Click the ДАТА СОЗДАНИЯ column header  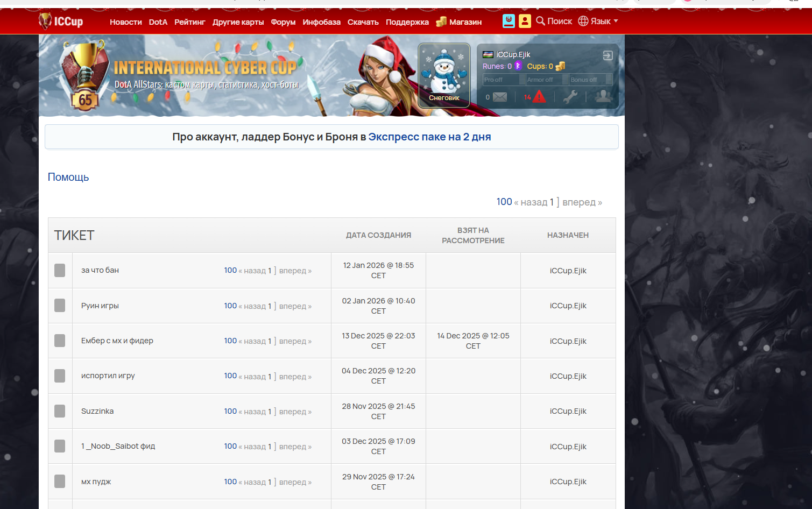[x=378, y=235]
